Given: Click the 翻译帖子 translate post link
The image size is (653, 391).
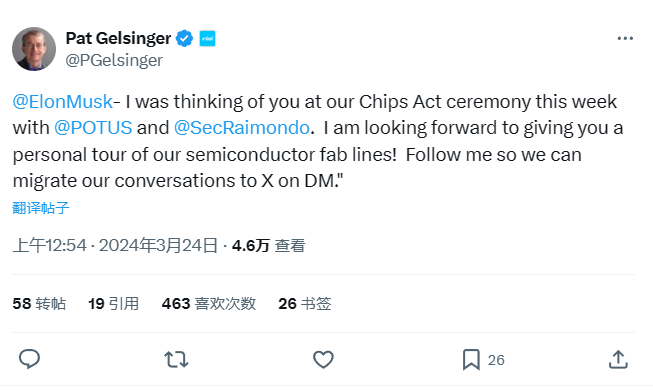Looking at the screenshot, I should pyautogui.click(x=41, y=208).
